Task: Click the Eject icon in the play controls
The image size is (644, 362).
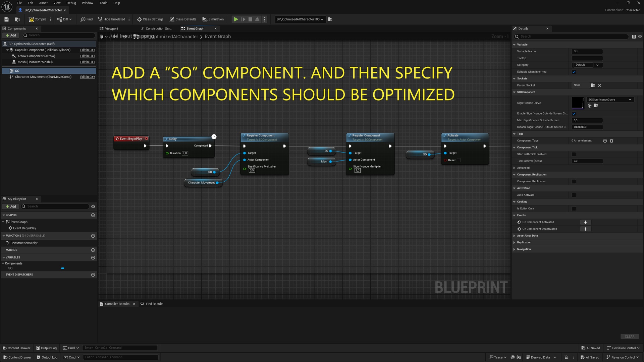Action: click(x=257, y=19)
